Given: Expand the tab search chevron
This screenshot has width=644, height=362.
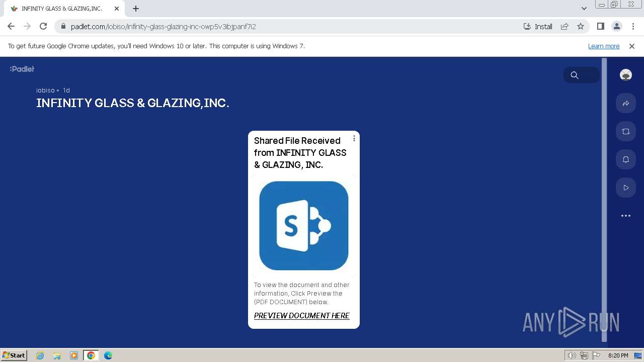Looking at the screenshot, I should [x=584, y=9].
